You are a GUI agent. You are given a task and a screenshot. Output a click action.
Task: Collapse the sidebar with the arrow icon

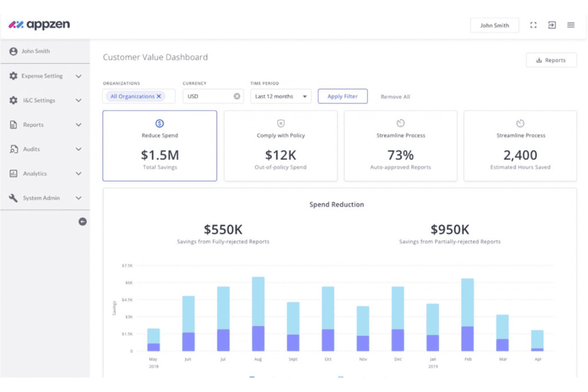[x=83, y=222]
